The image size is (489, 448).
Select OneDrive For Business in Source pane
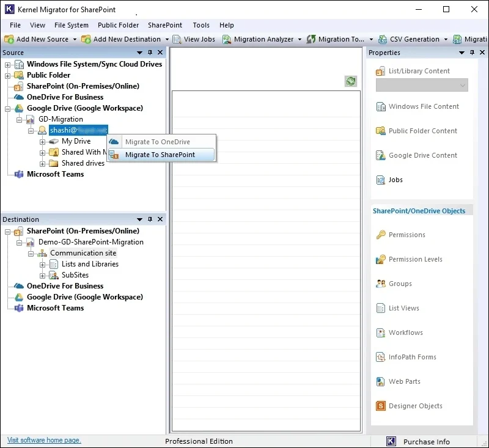(65, 97)
